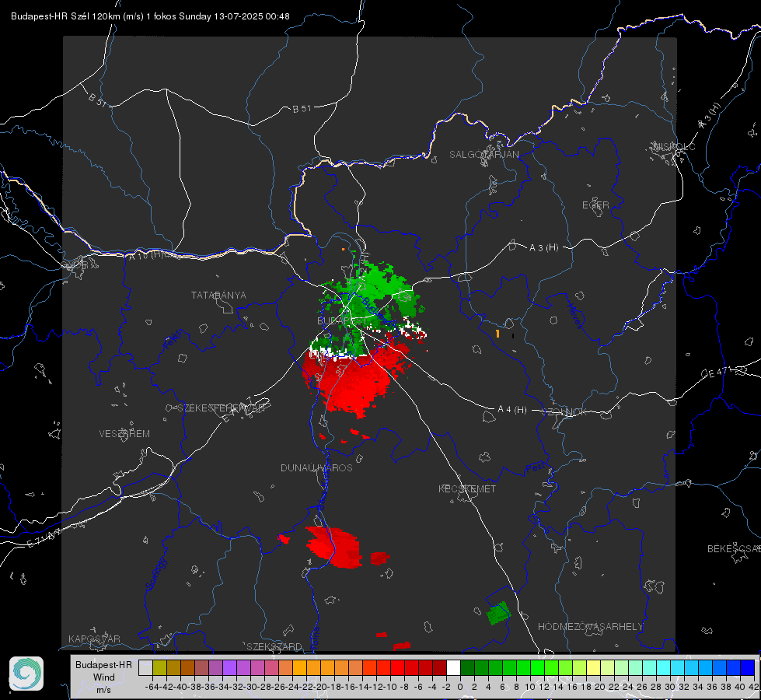
Task: Click the KECSKEMET city label
Action: pyautogui.click(x=467, y=489)
